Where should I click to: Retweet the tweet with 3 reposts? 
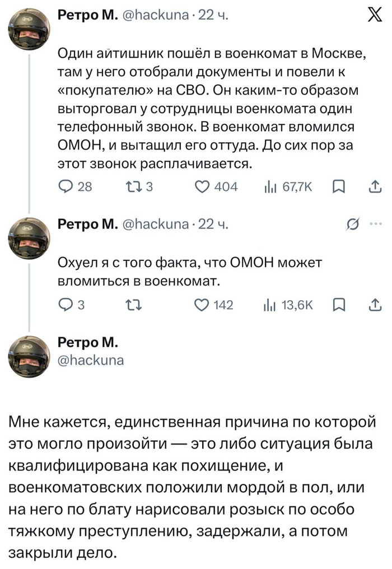(139, 187)
